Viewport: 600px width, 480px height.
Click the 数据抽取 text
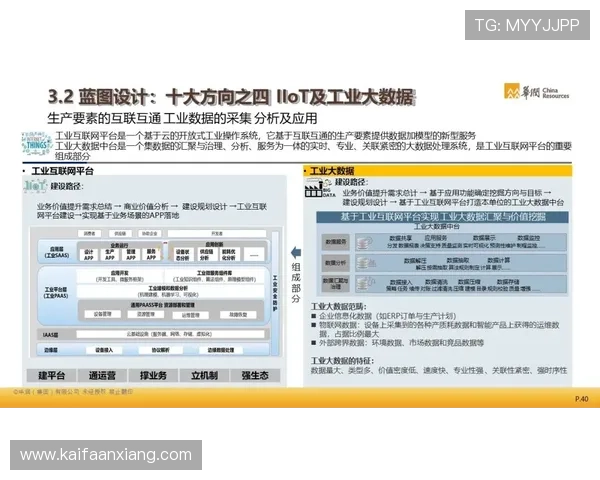[x=458, y=260]
